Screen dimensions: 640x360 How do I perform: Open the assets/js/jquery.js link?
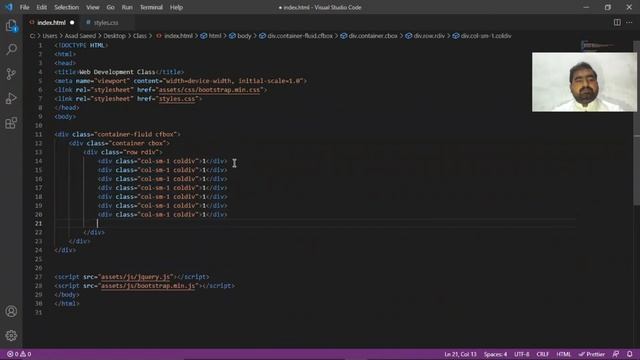pos(136,277)
